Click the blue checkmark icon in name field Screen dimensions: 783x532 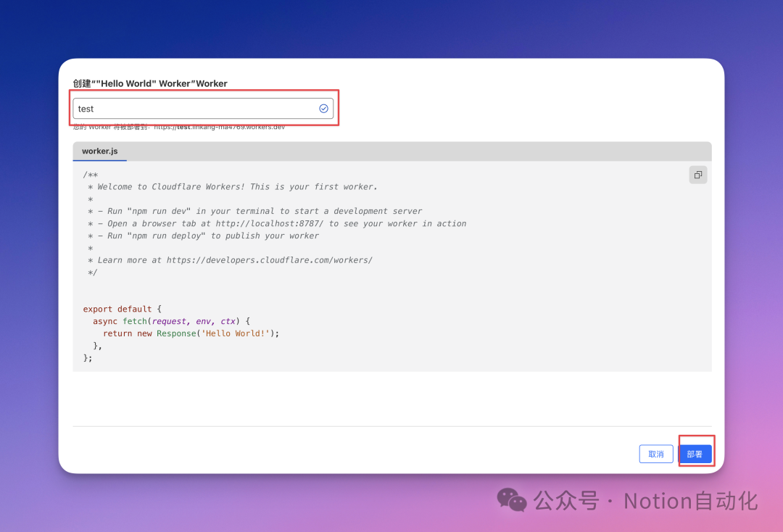(x=323, y=108)
